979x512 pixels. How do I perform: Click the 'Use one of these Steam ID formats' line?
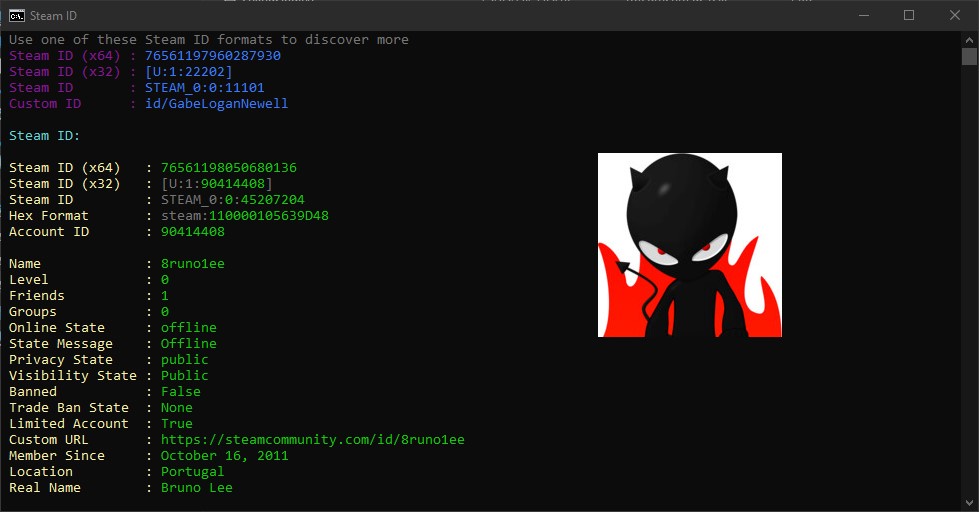click(209, 40)
